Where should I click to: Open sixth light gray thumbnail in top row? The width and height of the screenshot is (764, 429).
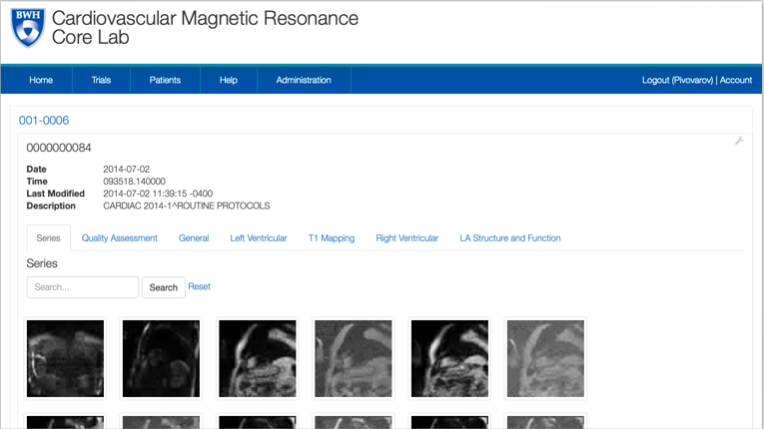(546, 358)
